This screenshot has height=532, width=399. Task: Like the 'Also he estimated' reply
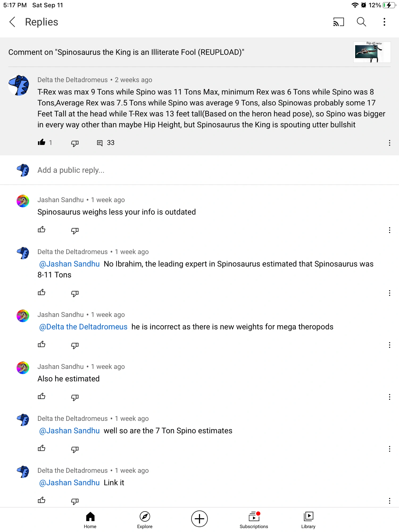42,396
